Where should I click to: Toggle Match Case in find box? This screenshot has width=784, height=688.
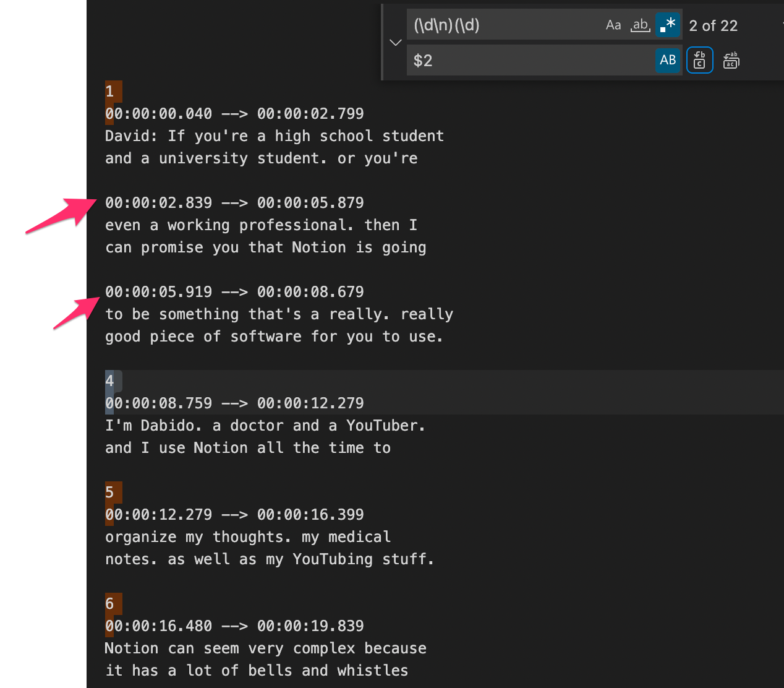[613, 25]
